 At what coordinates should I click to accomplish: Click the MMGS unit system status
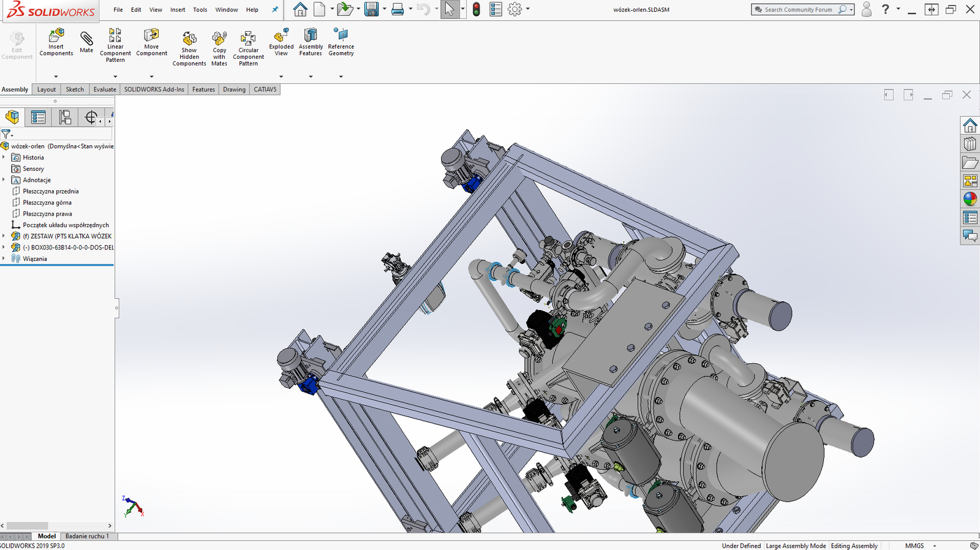click(914, 546)
